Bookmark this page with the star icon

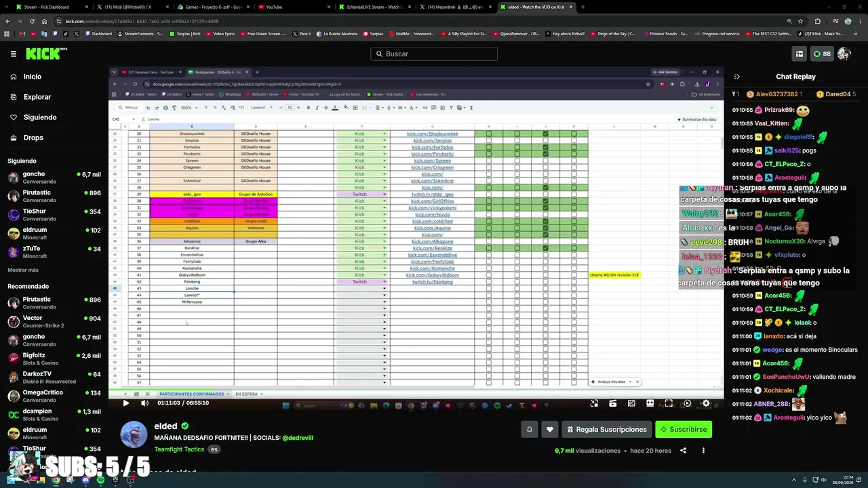pos(800,21)
